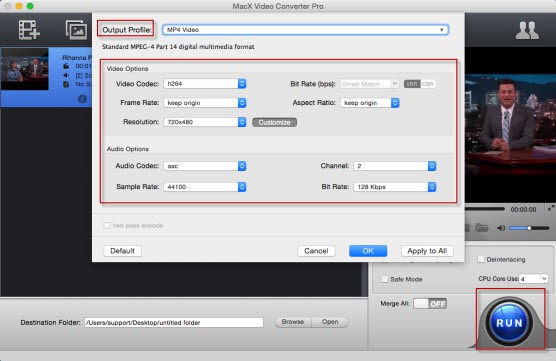Image resolution: width=556 pixels, height=361 pixels.
Task: Open the Audio Codec aac dropdown
Action: (x=205, y=166)
